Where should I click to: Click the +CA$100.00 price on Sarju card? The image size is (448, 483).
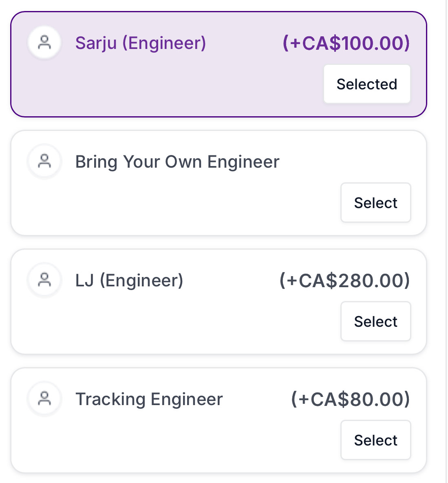346,43
